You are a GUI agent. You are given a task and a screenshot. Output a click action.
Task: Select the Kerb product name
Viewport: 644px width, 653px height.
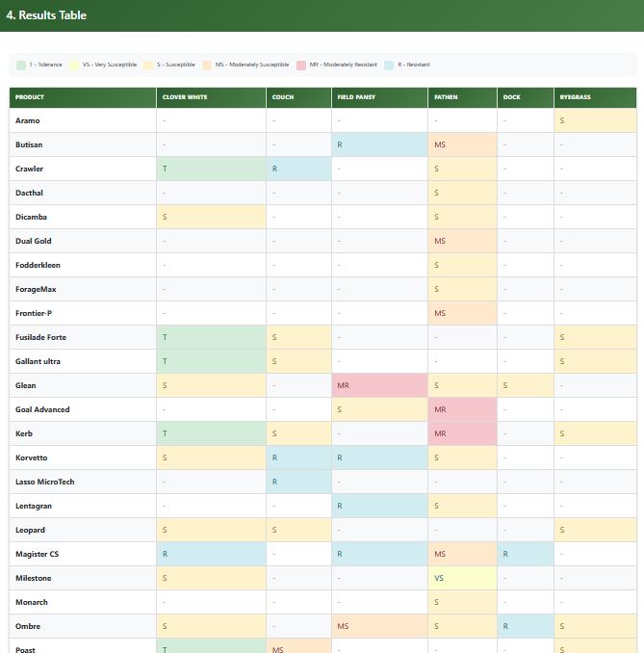pos(24,434)
